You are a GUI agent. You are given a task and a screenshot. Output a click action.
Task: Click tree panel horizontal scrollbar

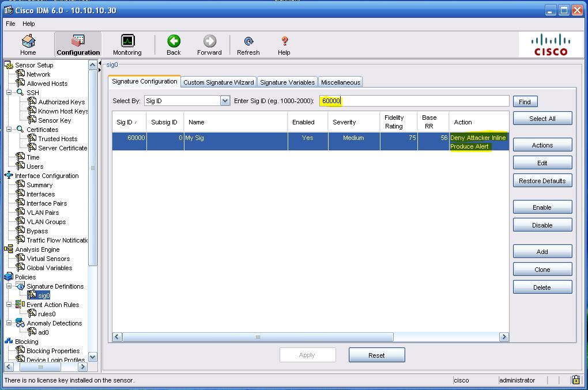[x=40, y=367]
